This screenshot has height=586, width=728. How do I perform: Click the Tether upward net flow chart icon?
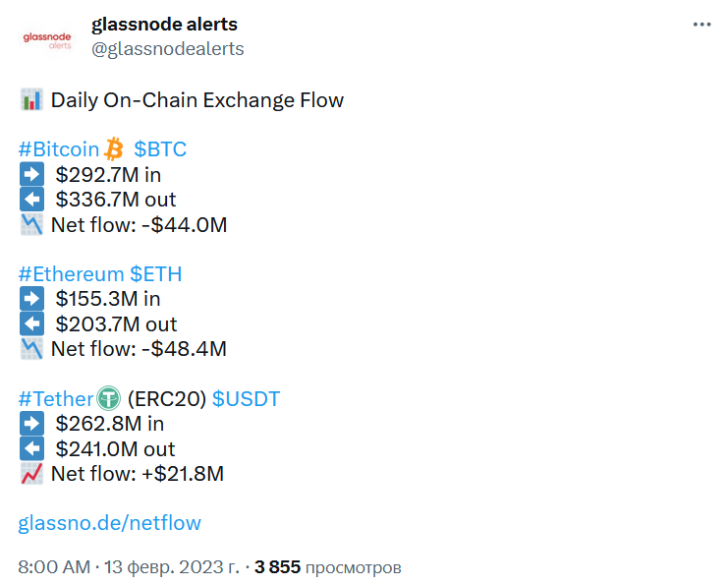(30, 474)
